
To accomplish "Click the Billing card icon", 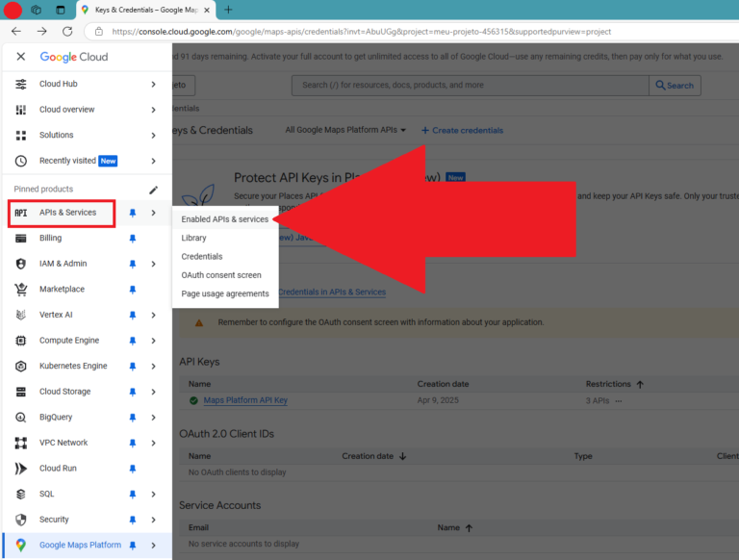I will 21,238.
